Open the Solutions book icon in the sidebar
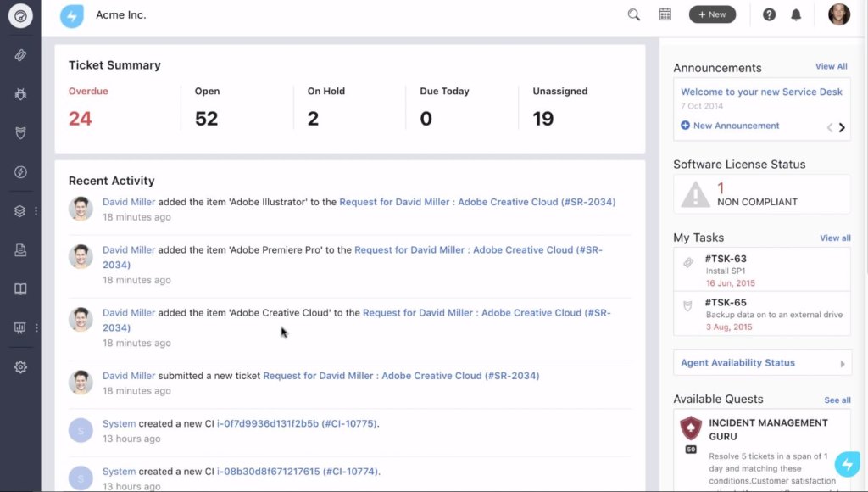This screenshot has width=868, height=492. coord(20,289)
